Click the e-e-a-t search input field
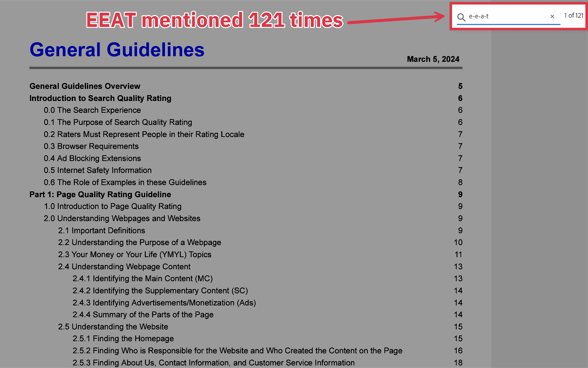The height and width of the screenshot is (368, 588). 507,17
